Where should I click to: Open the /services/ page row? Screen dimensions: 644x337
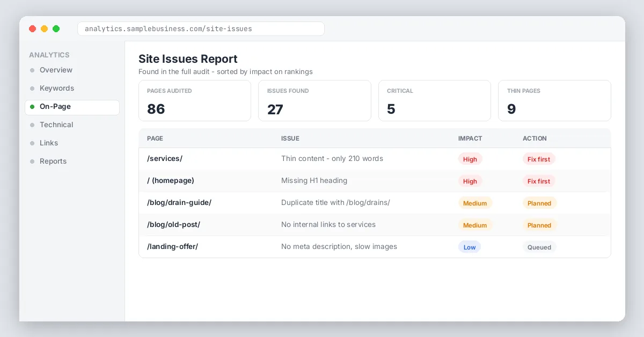[x=375, y=159]
